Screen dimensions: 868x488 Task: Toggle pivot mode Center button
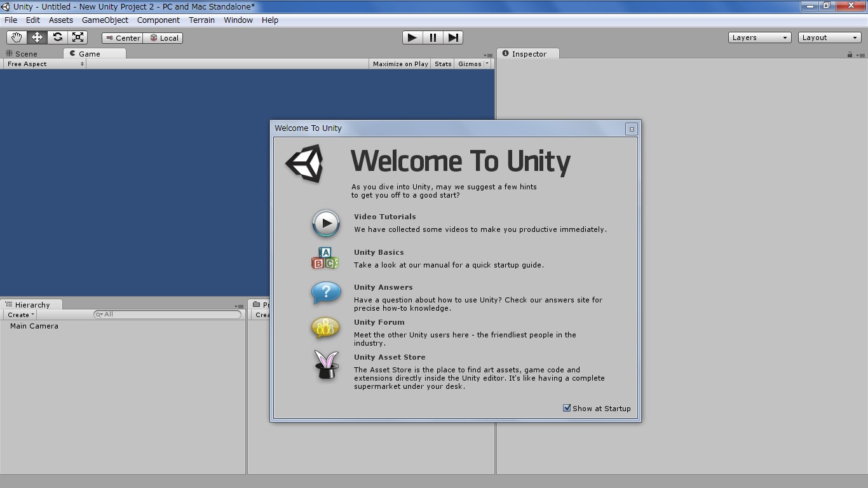[x=123, y=38]
